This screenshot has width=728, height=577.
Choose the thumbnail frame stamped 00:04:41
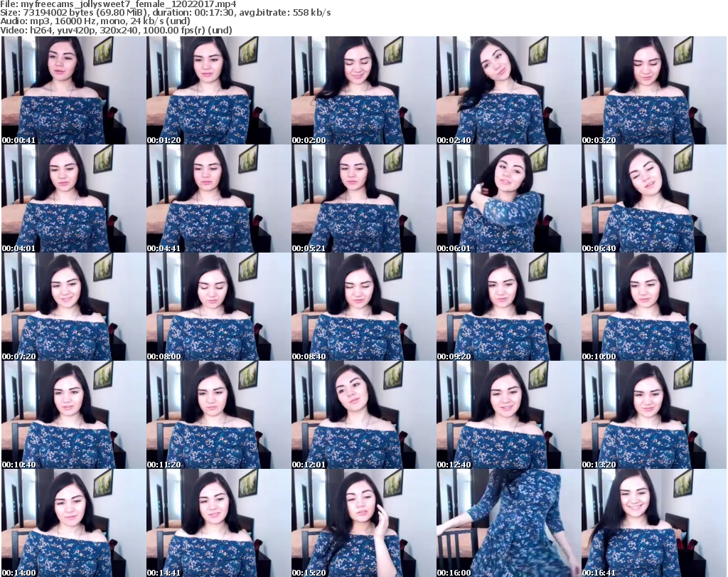click(x=219, y=198)
